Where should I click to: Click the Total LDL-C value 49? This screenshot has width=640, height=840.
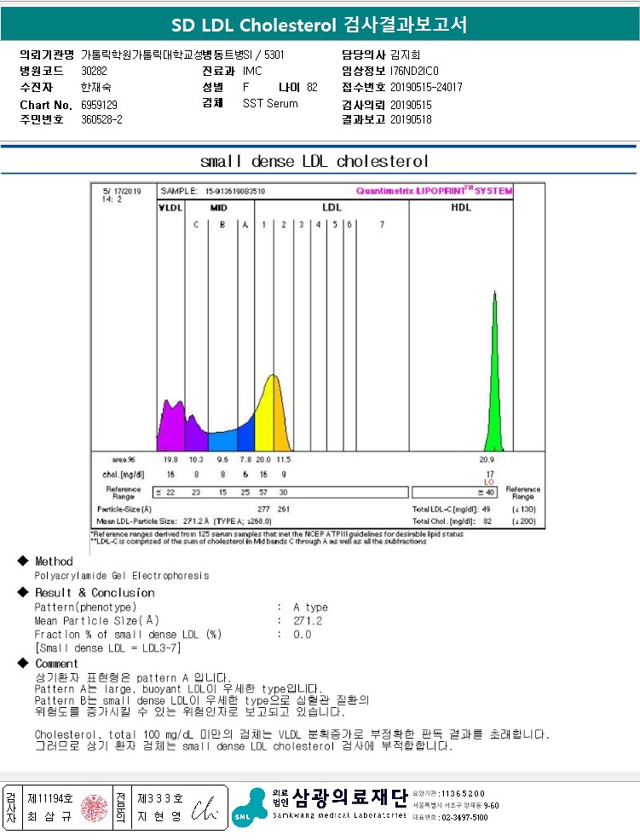click(486, 509)
